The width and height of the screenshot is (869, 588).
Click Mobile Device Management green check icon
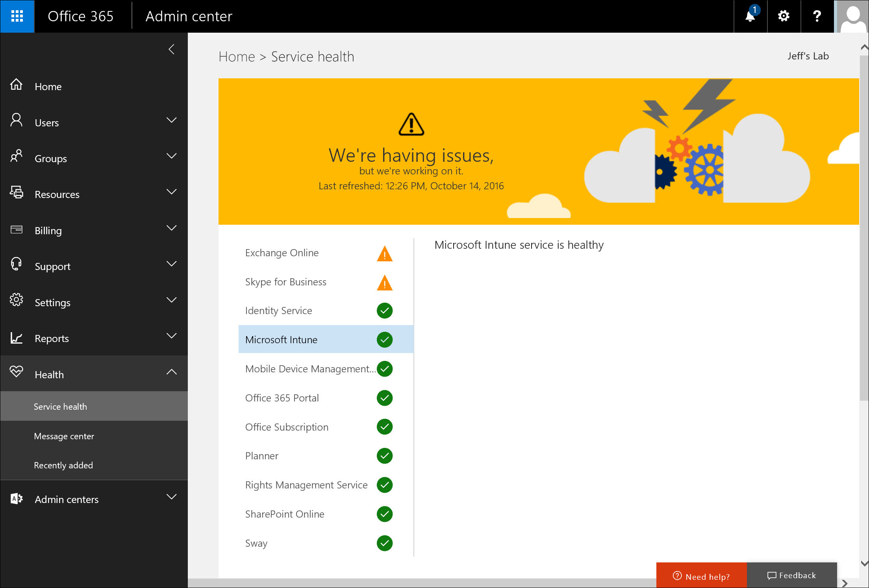pos(385,369)
